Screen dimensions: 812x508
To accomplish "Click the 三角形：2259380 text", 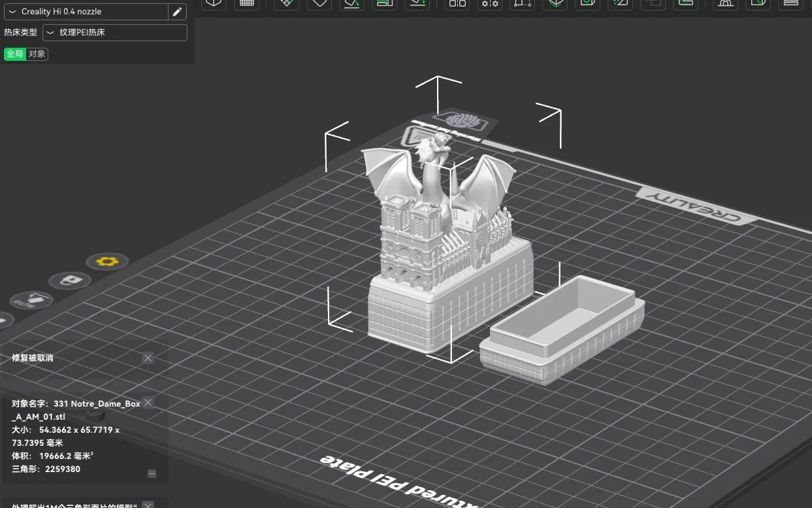I will coord(46,469).
